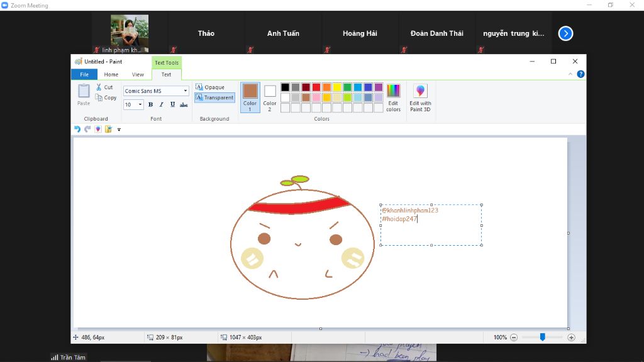Click Hoàng Hải's muted microphone icon
The width and height of the screenshot is (644, 362).
tap(327, 50)
